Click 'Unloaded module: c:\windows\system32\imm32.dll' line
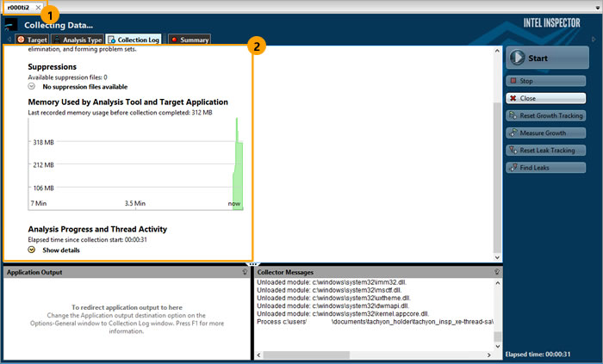This screenshot has width=603, height=364. 332,282
